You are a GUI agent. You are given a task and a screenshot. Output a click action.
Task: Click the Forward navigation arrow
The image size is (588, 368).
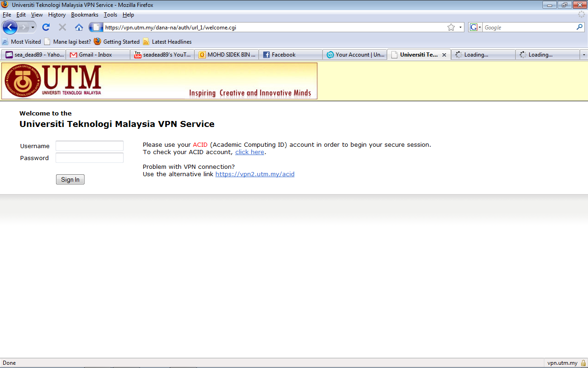click(x=23, y=27)
